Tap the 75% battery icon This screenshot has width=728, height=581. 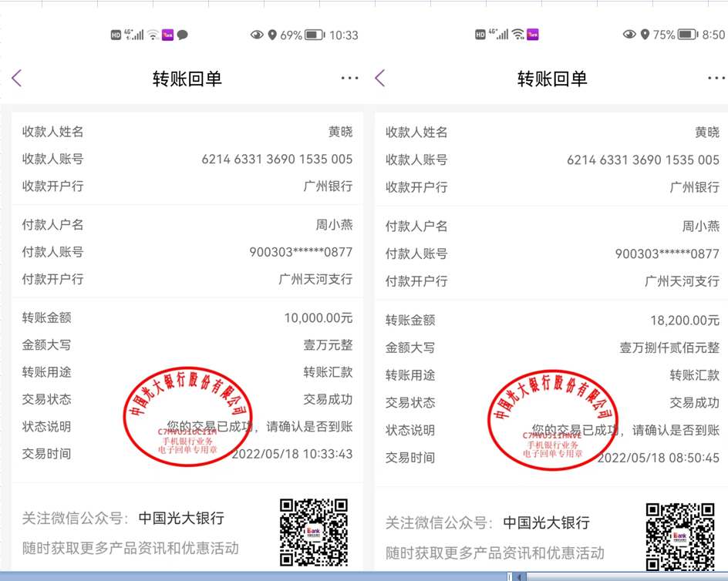point(687,35)
